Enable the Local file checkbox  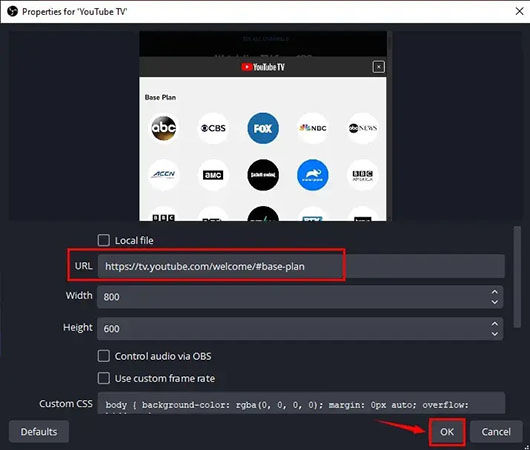pos(103,240)
